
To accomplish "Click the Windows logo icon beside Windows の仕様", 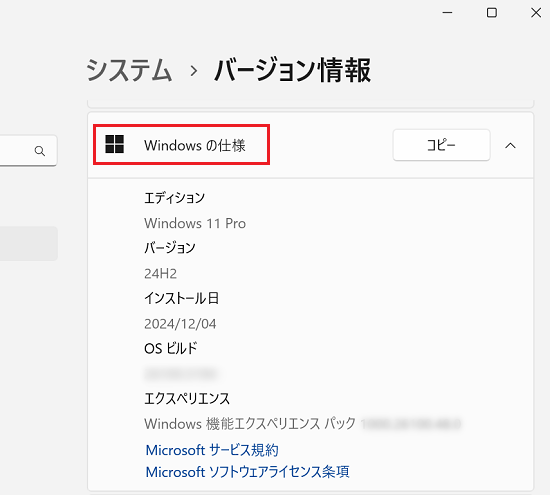I will pos(114,144).
